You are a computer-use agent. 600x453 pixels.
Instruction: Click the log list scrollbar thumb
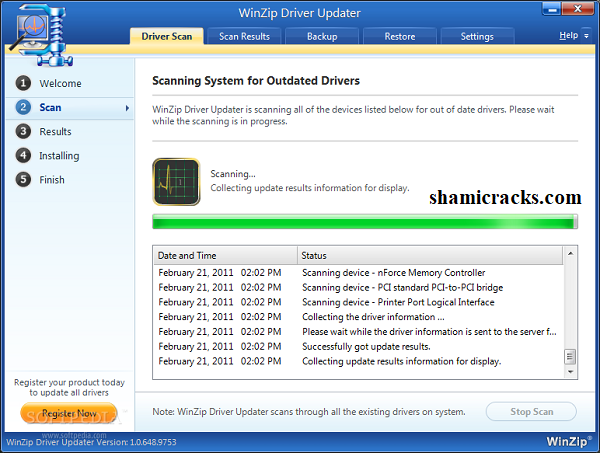[x=570, y=357]
